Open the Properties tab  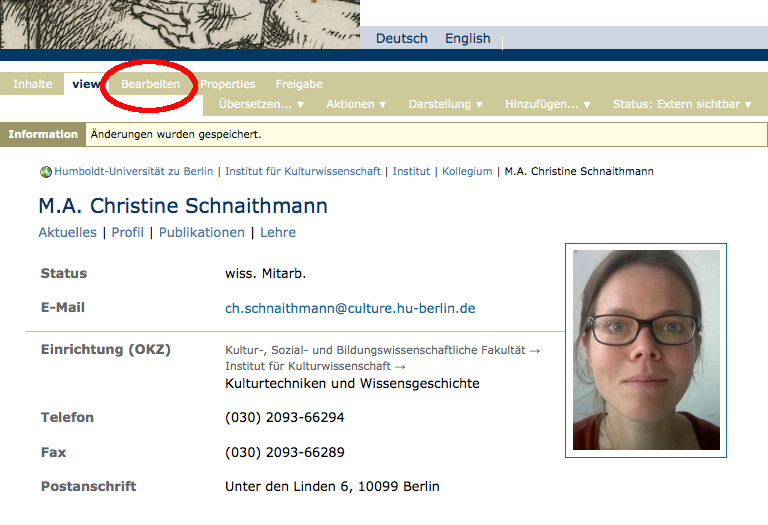(227, 84)
